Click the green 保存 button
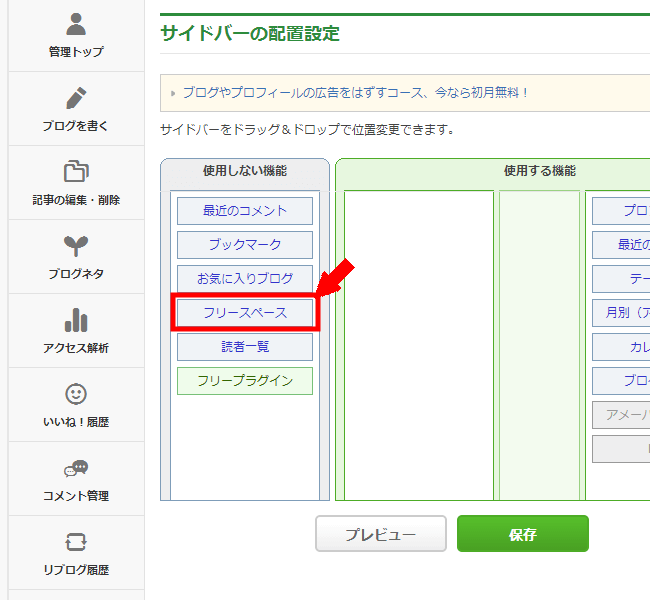650x600 pixels. tap(523, 534)
